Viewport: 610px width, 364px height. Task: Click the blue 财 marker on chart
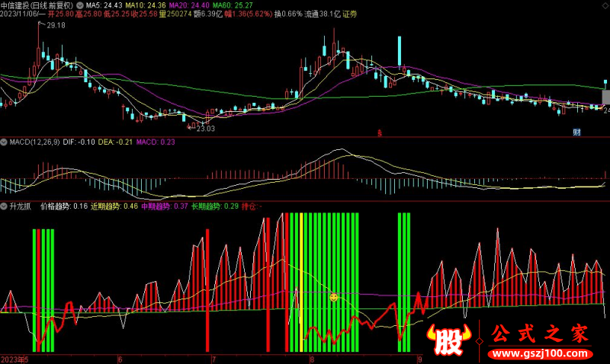[x=577, y=133]
